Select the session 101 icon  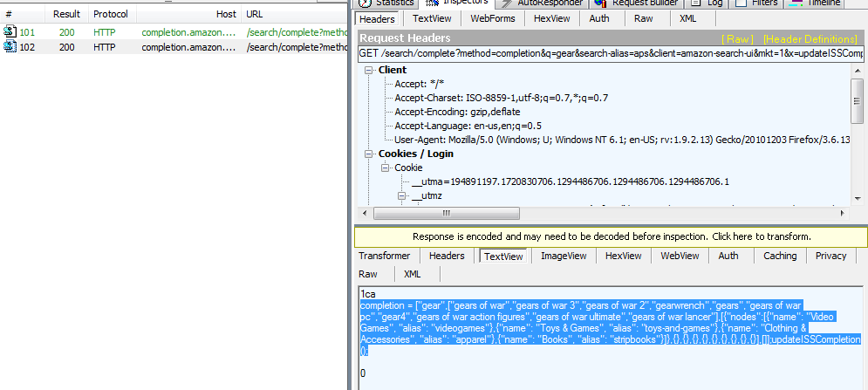(10, 32)
